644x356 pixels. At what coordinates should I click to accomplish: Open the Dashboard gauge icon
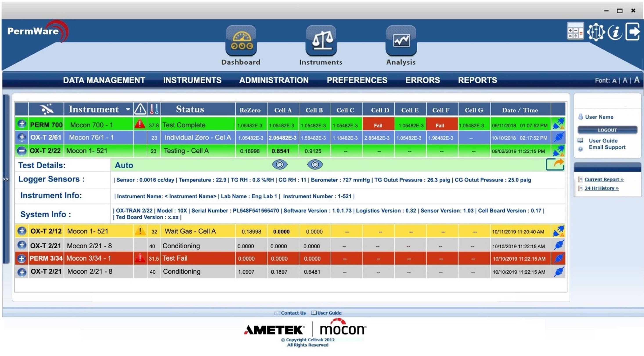click(x=241, y=41)
